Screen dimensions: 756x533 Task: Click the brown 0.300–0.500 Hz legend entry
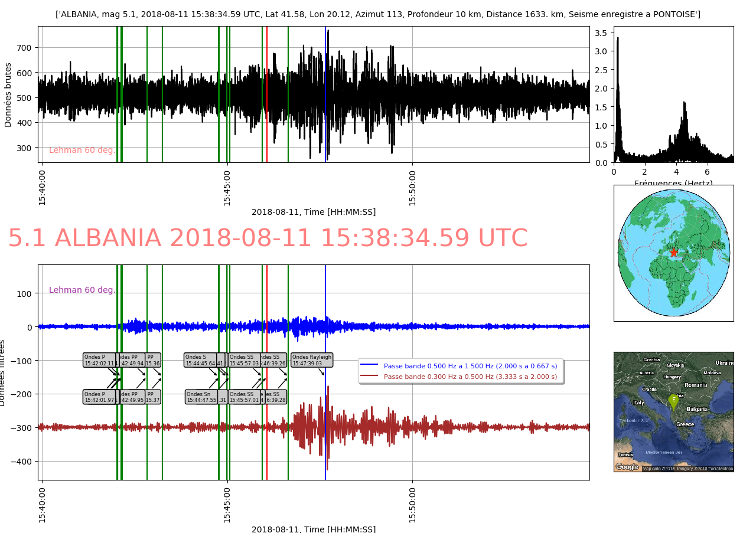click(470, 377)
